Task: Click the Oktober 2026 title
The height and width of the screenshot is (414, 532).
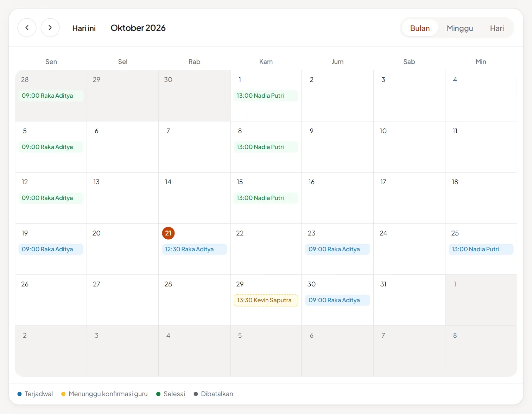Action: click(x=138, y=28)
